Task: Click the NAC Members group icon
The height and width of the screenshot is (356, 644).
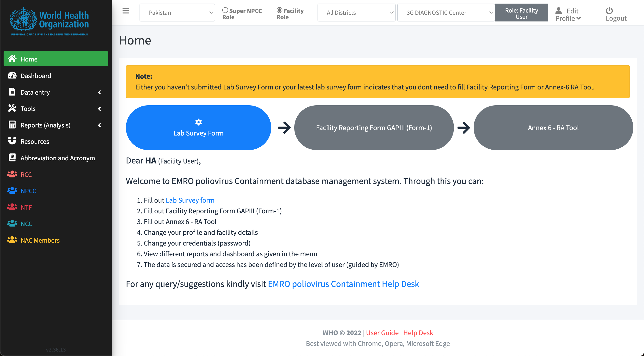Action: pos(12,240)
